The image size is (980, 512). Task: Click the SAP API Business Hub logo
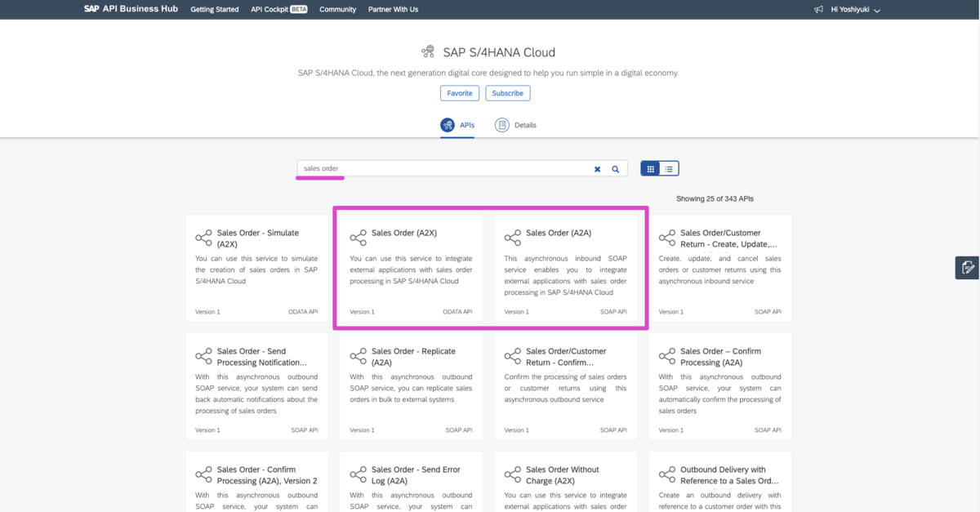tap(131, 9)
